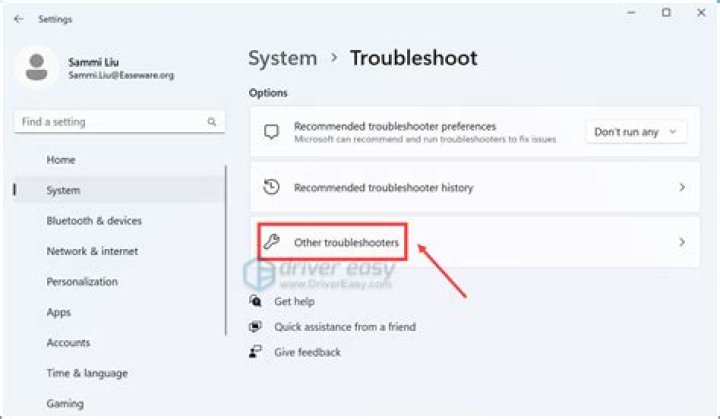
Task: Go to Personalization settings
Action: 82,282
